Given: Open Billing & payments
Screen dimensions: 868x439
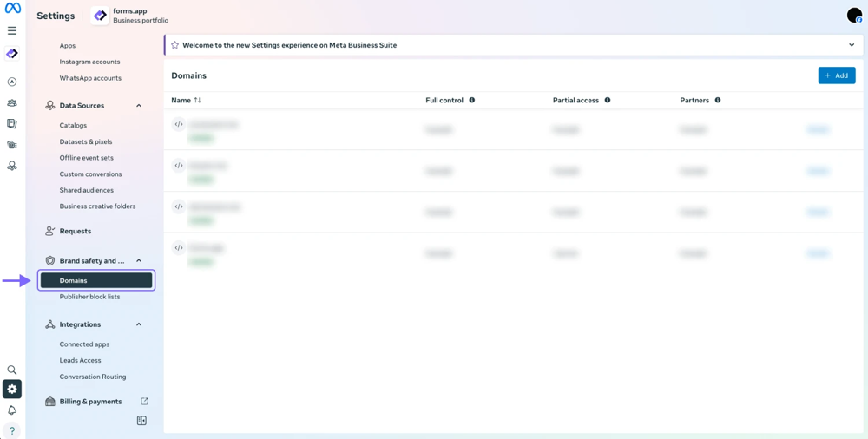Looking at the screenshot, I should pyautogui.click(x=91, y=402).
